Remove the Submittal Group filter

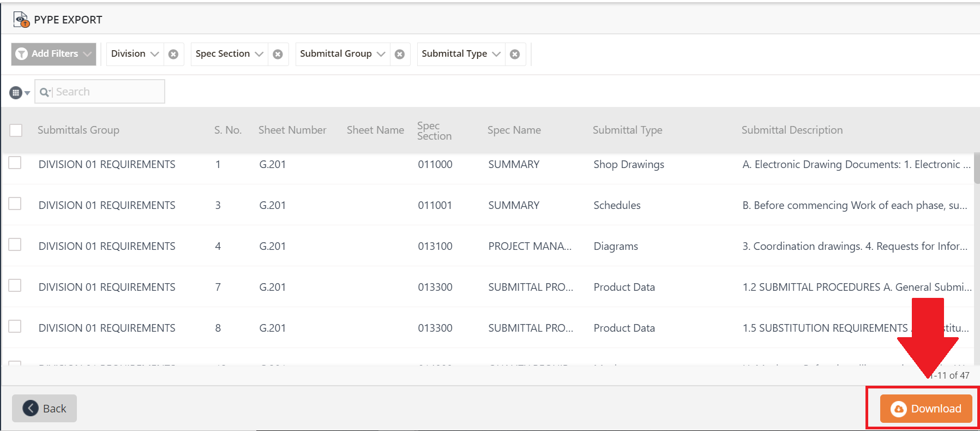pyautogui.click(x=400, y=54)
